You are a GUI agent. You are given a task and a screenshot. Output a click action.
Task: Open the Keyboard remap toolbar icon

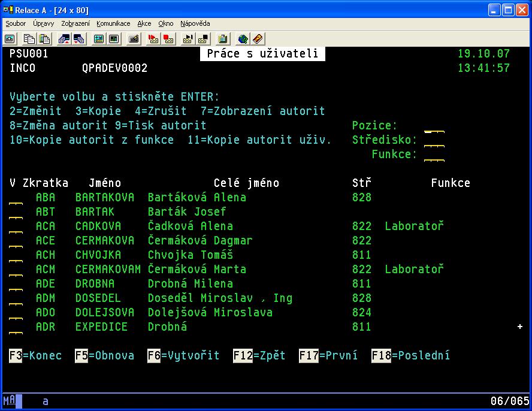point(134,39)
